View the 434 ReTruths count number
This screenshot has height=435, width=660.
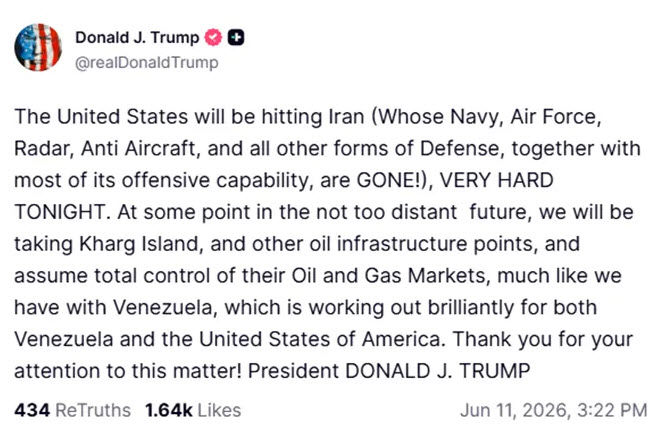(32, 410)
